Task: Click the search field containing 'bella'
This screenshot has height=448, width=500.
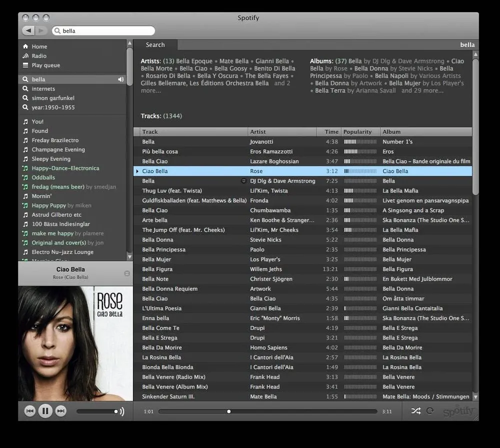Action: [105, 31]
